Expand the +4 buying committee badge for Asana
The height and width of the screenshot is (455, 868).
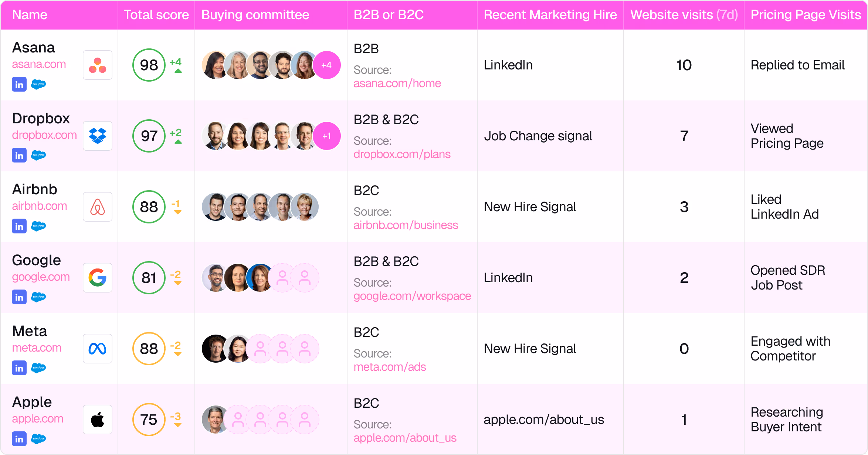click(327, 65)
